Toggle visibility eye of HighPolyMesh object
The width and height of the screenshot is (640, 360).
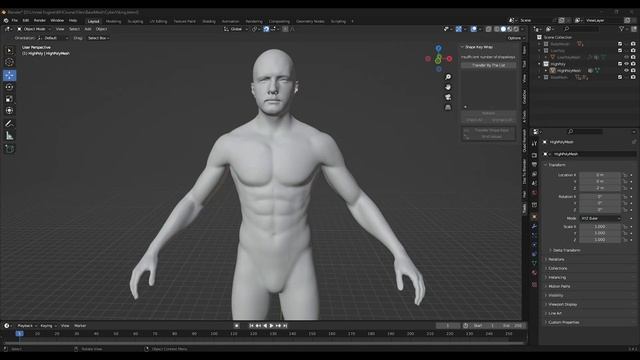tap(627, 71)
